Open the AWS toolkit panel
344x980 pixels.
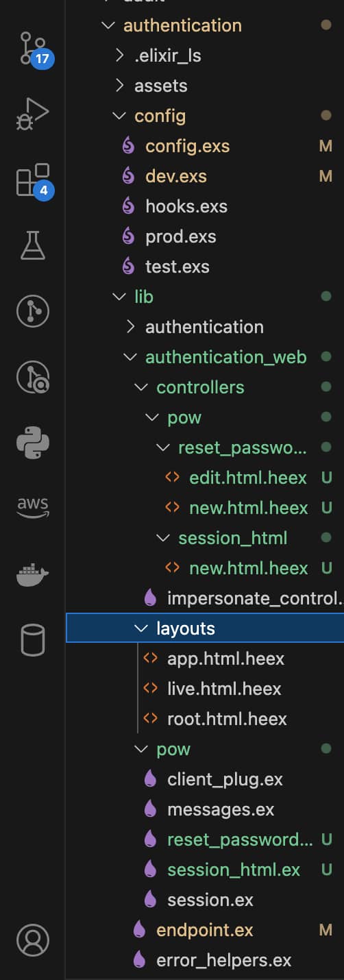[x=33, y=507]
